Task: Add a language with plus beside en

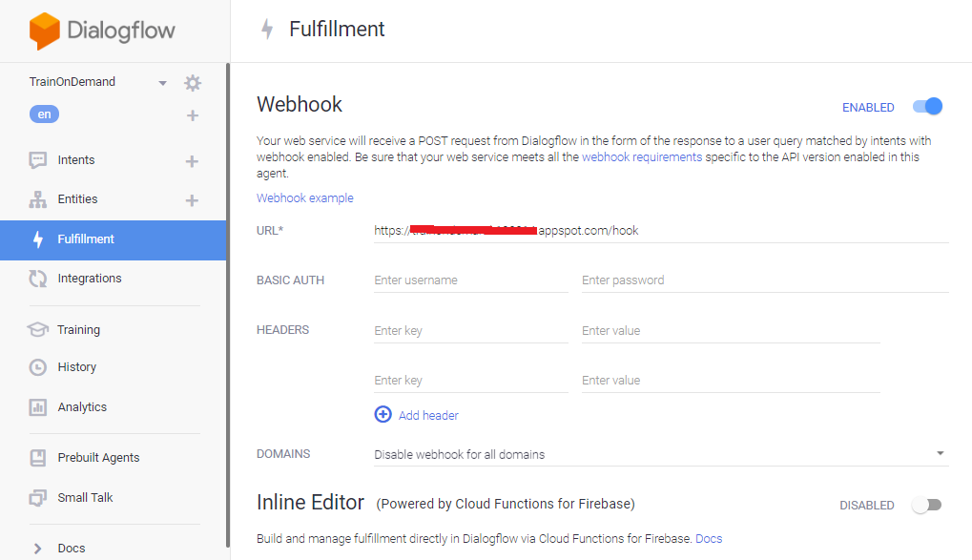Action: click(x=193, y=115)
